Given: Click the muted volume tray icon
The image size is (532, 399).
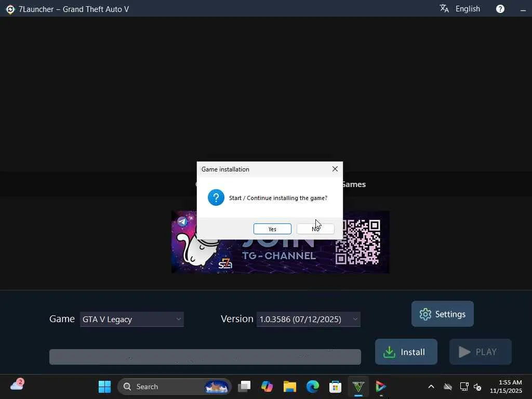Looking at the screenshot, I should (x=477, y=387).
